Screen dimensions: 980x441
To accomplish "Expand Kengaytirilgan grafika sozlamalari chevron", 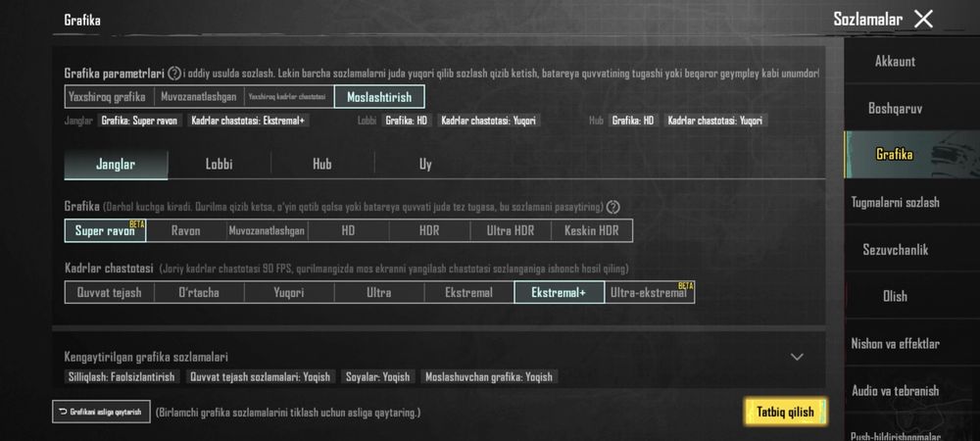I will 797,358.
